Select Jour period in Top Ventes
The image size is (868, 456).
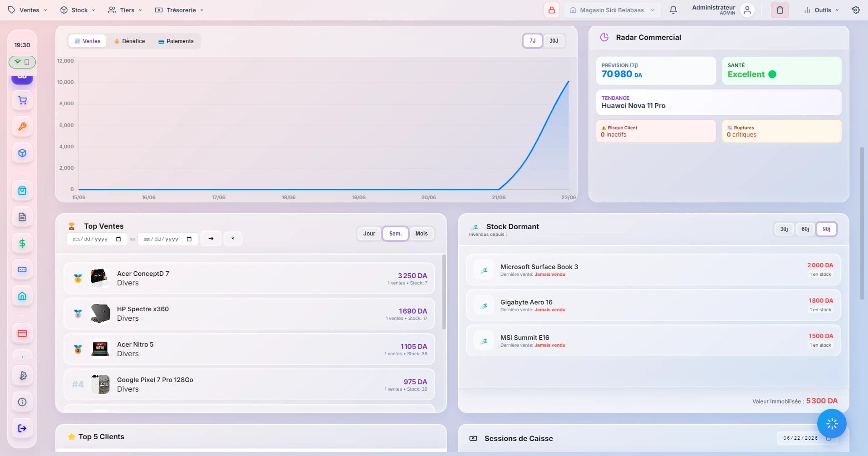pyautogui.click(x=369, y=234)
